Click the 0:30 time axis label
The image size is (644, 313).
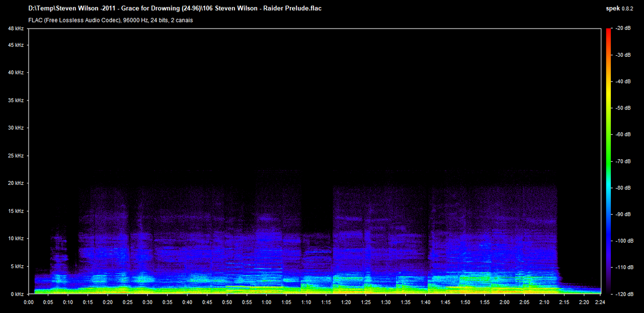(147, 302)
